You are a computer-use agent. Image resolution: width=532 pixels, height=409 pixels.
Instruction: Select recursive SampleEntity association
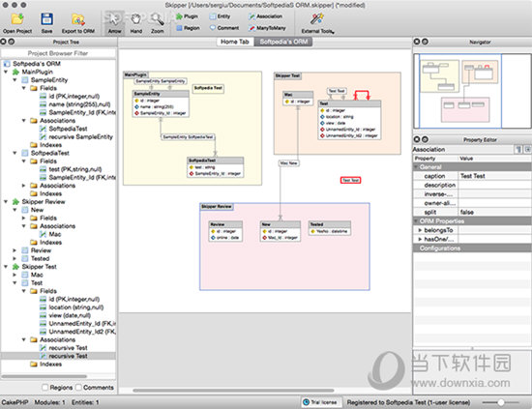pyautogui.click(x=80, y=137)
